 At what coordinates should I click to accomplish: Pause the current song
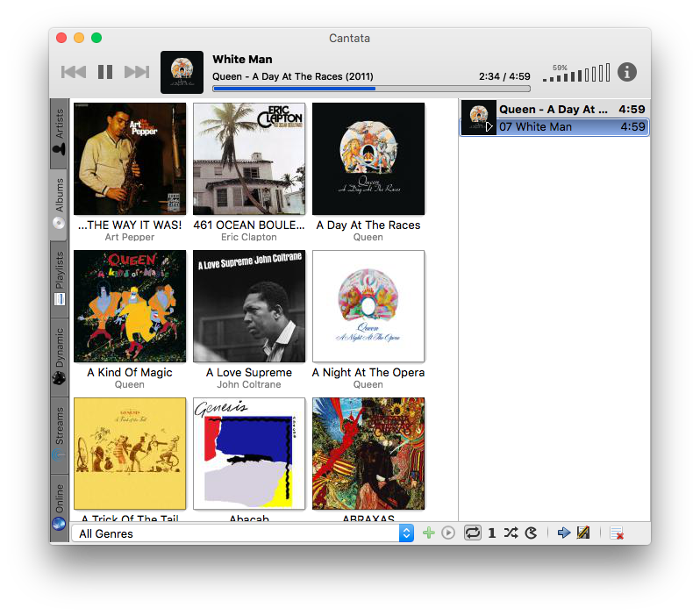click(105, 72)
